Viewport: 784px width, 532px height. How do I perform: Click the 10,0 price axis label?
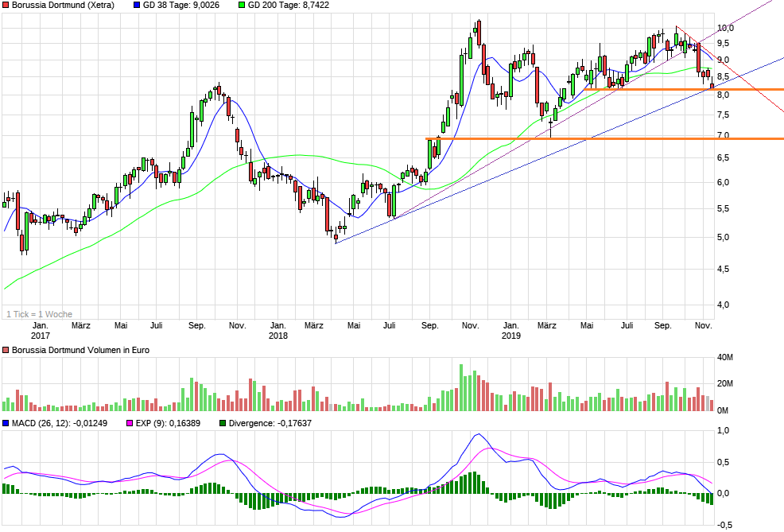724,28
